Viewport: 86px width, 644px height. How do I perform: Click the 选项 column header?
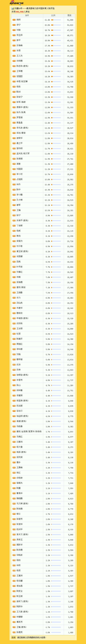(x=27, y=15)
